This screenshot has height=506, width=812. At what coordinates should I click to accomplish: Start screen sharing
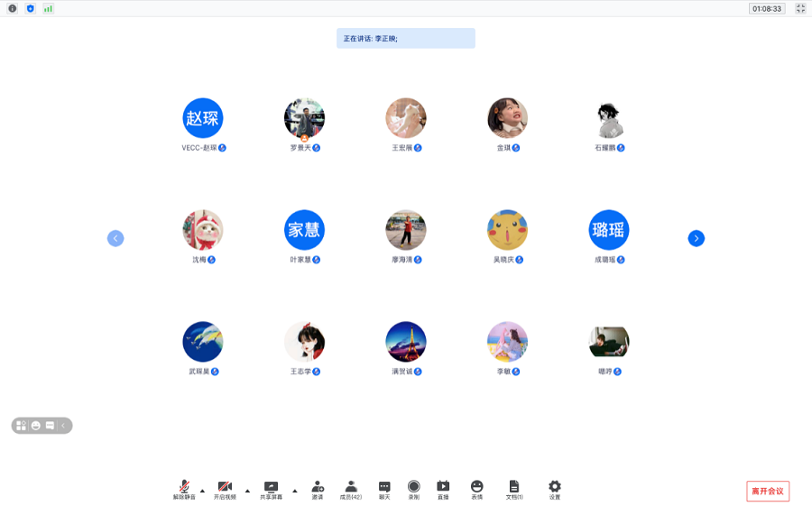(271, 489)
